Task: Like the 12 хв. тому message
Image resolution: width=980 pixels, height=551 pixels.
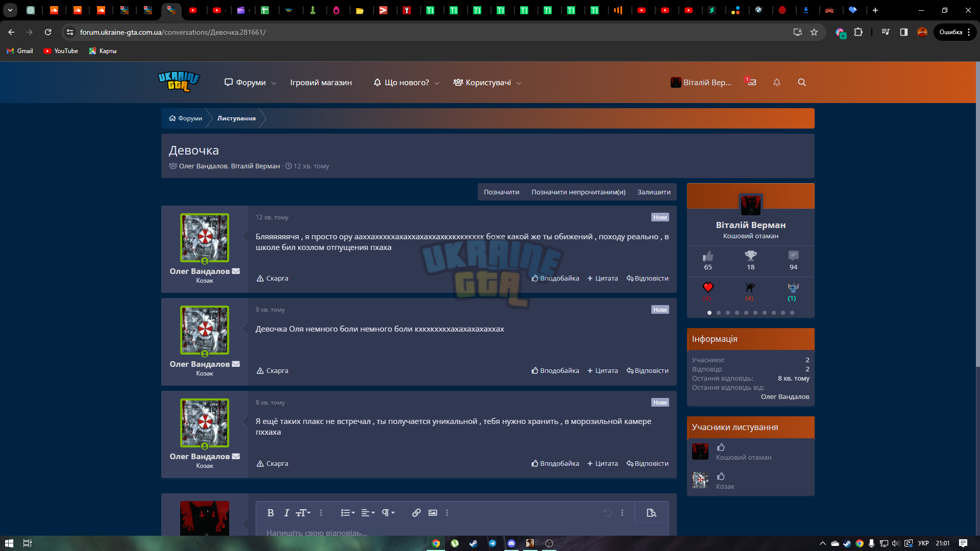Action: click(555, 279)
